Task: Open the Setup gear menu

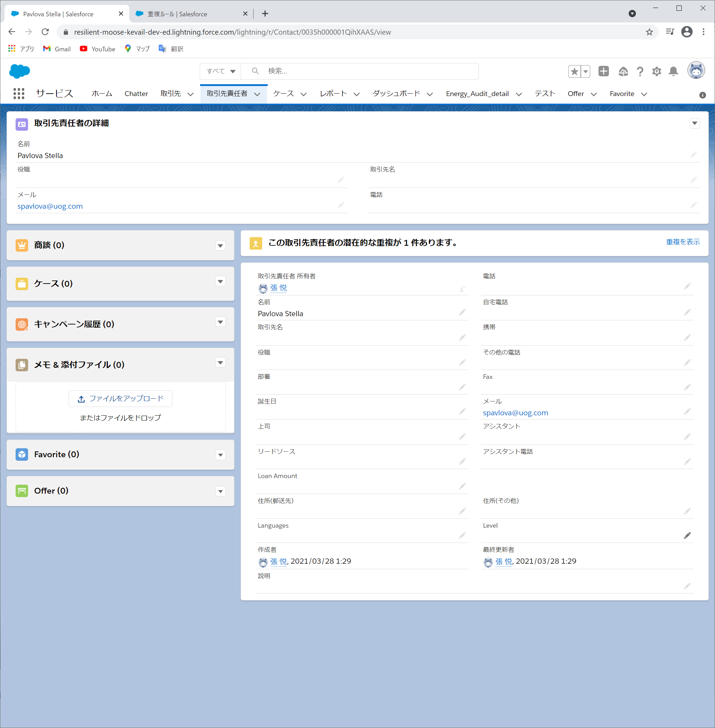Action: [656, 71]
